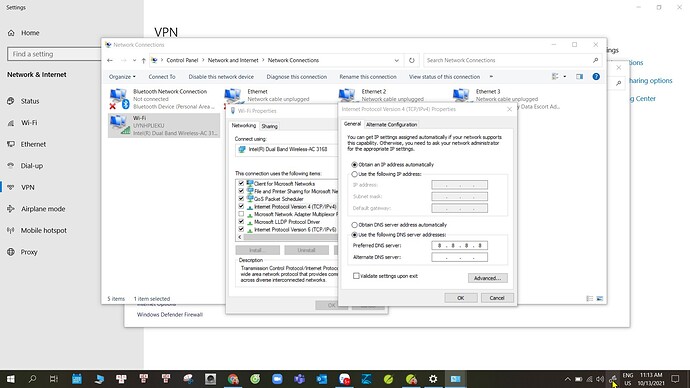Open Mobile hotspot in Settings sidebar

click(x=44, y=231)
